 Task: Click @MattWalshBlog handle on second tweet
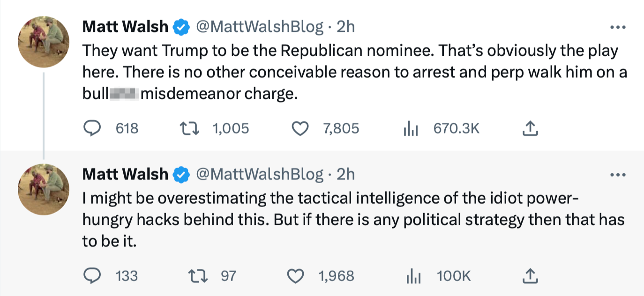pyautogui.click(x=259, y=175)
